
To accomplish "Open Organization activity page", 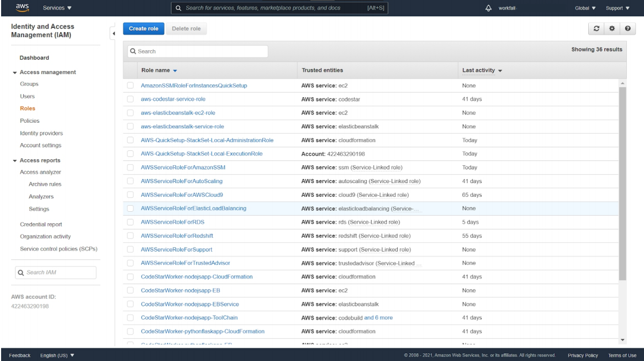I will click(x=45, y=237).
